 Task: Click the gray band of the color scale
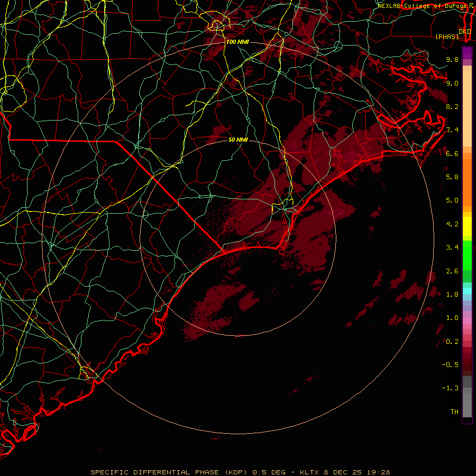[467, 396]
